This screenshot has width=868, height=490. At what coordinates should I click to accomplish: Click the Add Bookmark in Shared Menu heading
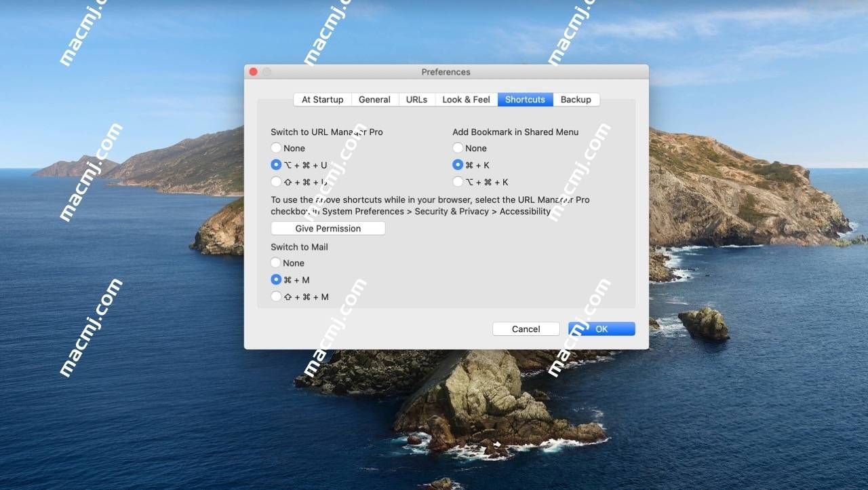click(515, 132)
